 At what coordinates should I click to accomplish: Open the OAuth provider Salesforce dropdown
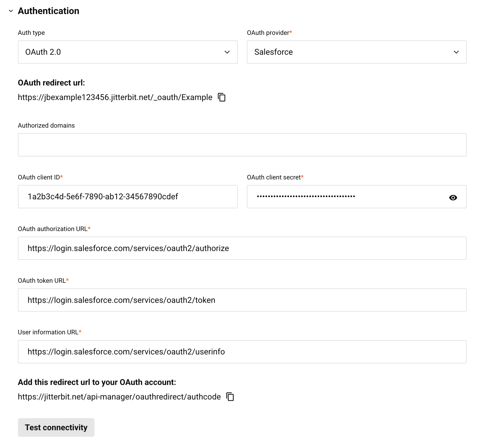click(x=356, y=52)
